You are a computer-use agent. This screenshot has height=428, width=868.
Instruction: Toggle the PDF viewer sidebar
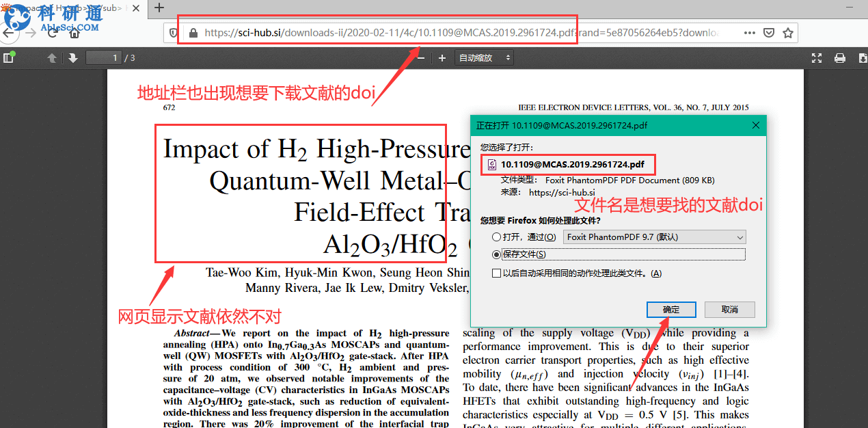tap(8, 58)
